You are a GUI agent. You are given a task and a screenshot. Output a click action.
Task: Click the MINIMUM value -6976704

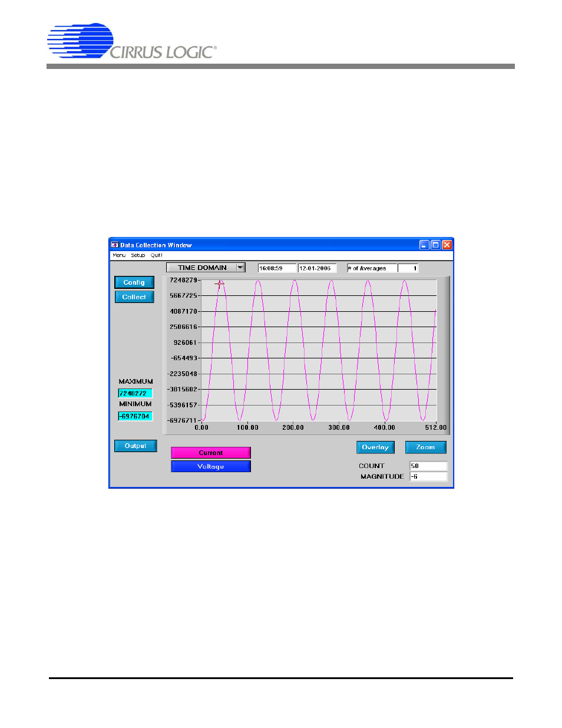pos(135,416)
